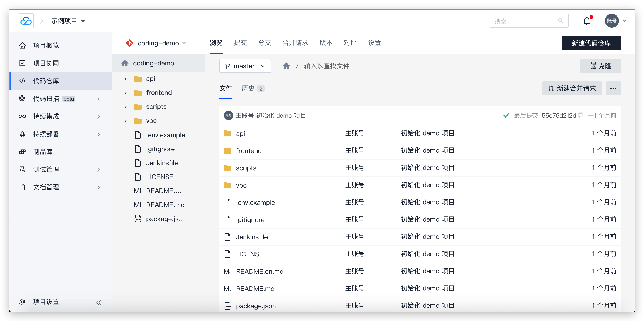Open the master branch dropdown
The width and height of the screenshot is (644, 321).
[x=245, y=66]
